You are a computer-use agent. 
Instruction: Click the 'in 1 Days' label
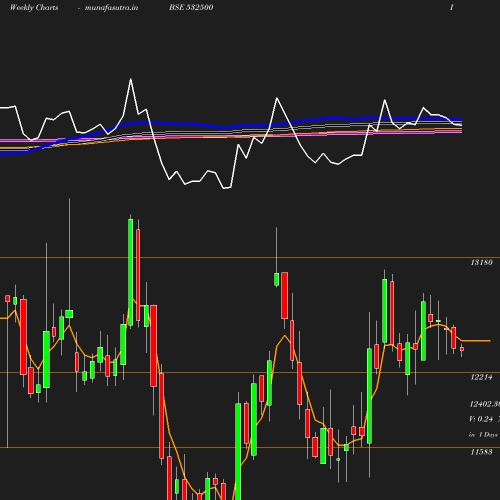(483, 435)
